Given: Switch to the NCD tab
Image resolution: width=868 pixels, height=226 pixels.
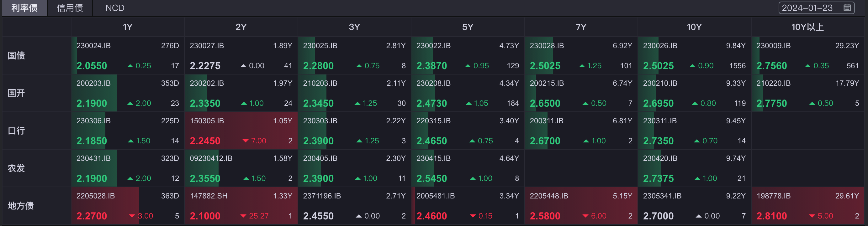Looking at the screenshot, I should 114,8.
